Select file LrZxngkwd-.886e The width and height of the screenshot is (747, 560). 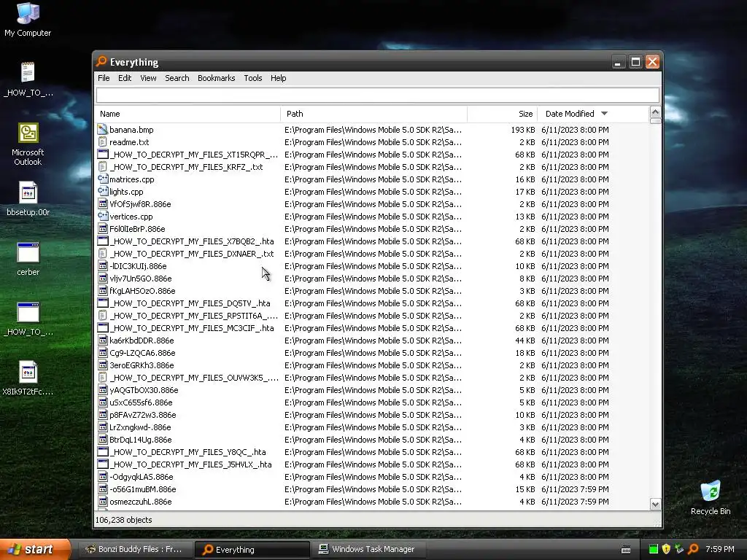pos(140,427)
